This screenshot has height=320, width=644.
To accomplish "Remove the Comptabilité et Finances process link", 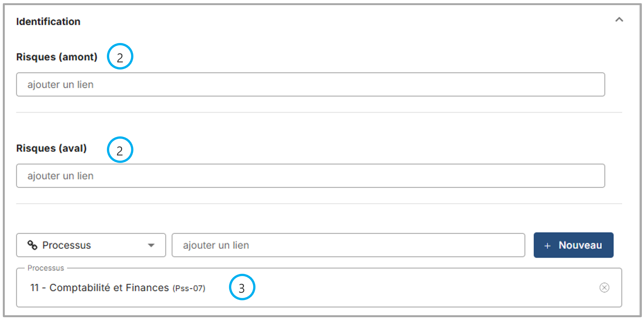I will coord(604,288).
